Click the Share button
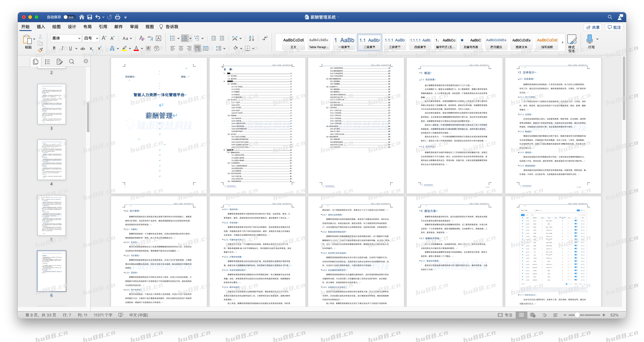The height and width of the screenshot is (342, 644). click(593, 27)
